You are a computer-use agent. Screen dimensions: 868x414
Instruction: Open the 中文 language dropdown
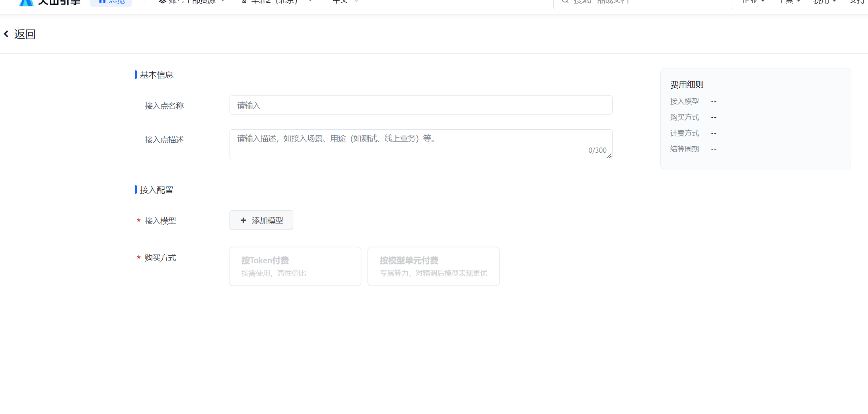tap(345, 2)
